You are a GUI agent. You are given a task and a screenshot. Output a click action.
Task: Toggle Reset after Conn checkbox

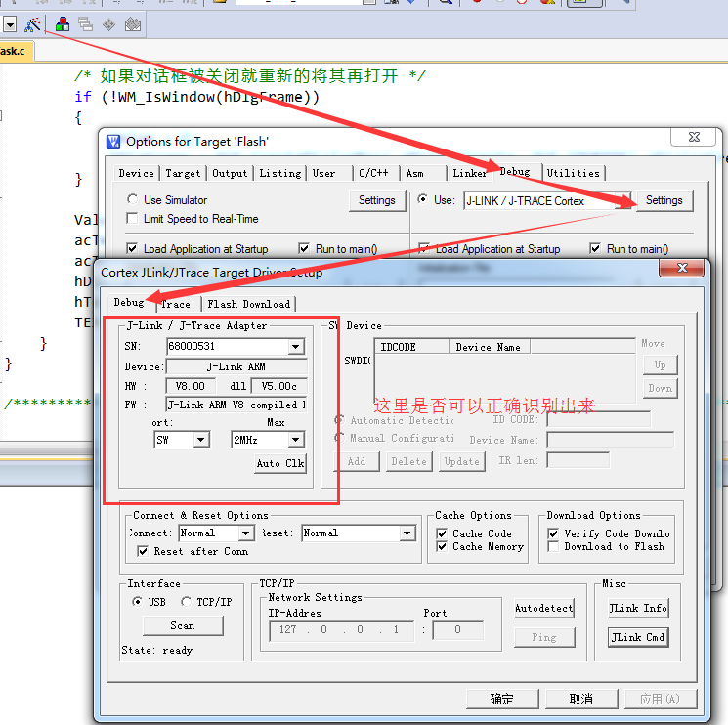pos(143,551)
